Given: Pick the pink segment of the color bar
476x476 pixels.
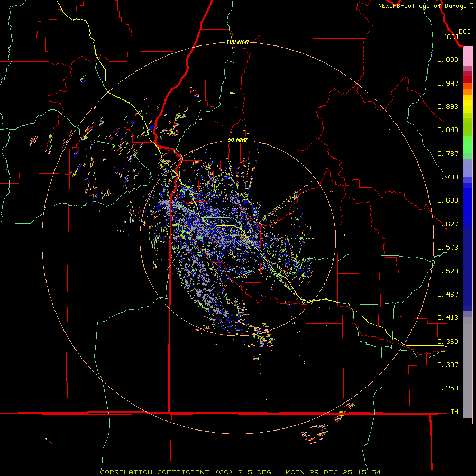Looking at the screenshot, I should (x=467, y=57).
